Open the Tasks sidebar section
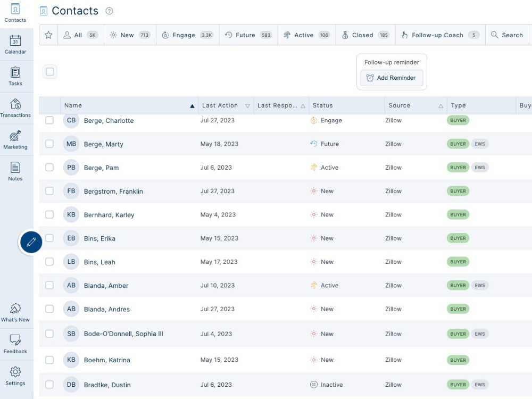This screenshot has height=399, width=532. tap(15, 76)
